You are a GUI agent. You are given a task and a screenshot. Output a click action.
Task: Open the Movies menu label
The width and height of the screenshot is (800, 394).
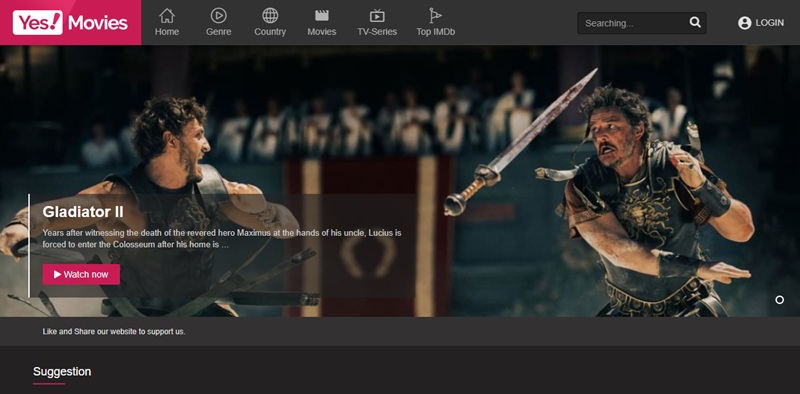pos(321,32)
